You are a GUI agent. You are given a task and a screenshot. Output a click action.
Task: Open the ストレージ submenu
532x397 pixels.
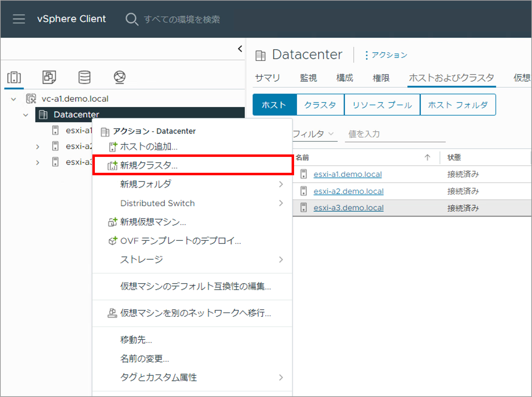click(x=192, y=260)
